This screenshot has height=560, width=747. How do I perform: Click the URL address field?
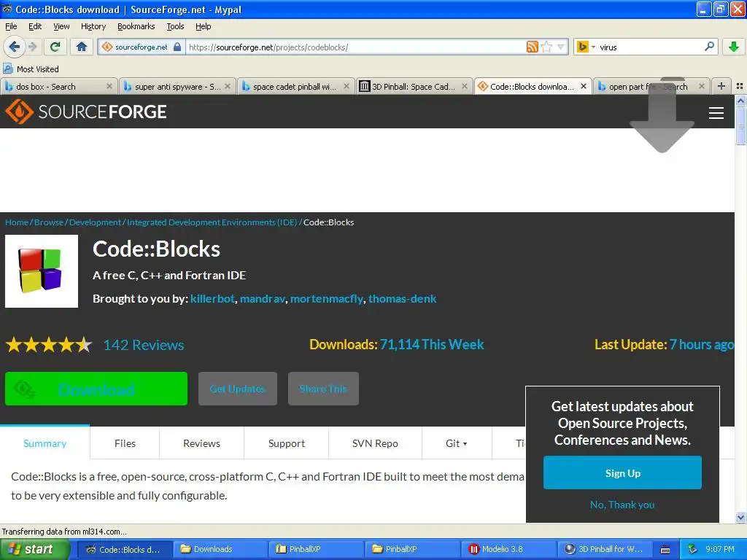[x=355, y=47]
